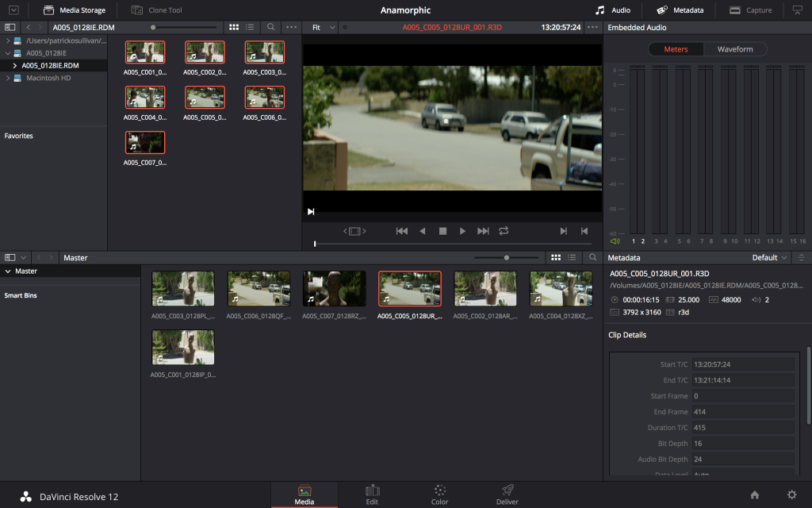Click the Play button in viewer transport
Screen dimensions: 812x508
click(x=462, y=231)
